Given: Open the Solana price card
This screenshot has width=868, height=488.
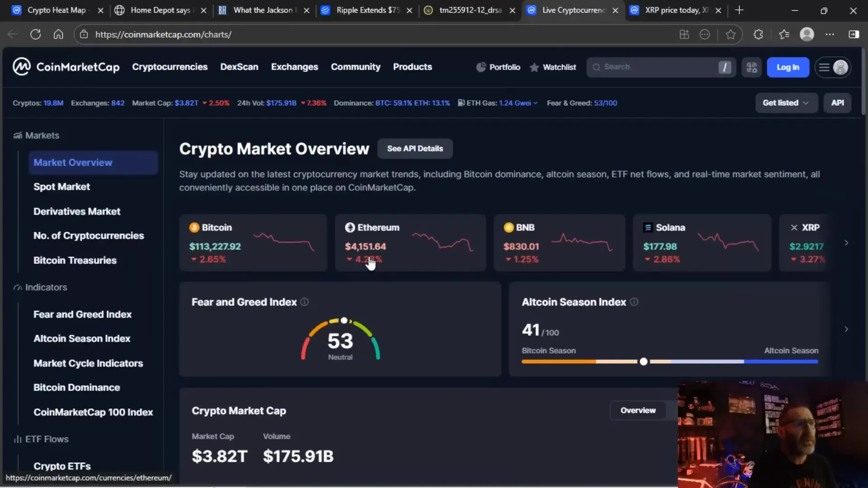Looking at the screenshot, I should pyautogui.click(x=702, y=243).
